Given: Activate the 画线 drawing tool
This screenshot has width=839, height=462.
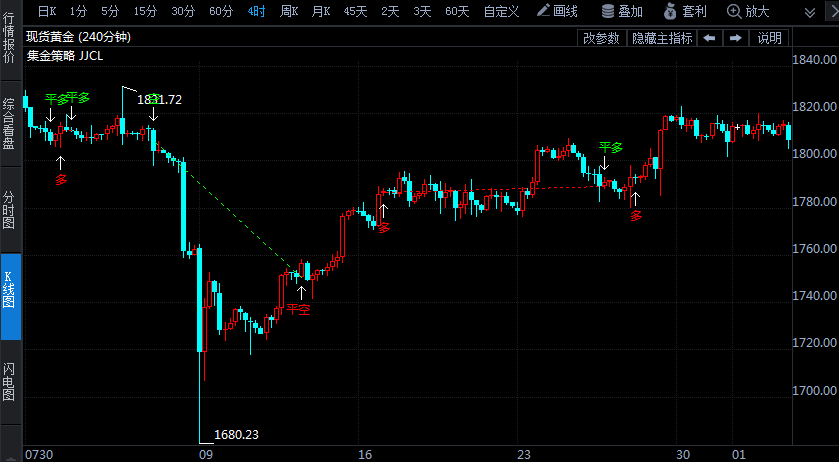Looking at the screenshot, I should [x=557, y=11].
